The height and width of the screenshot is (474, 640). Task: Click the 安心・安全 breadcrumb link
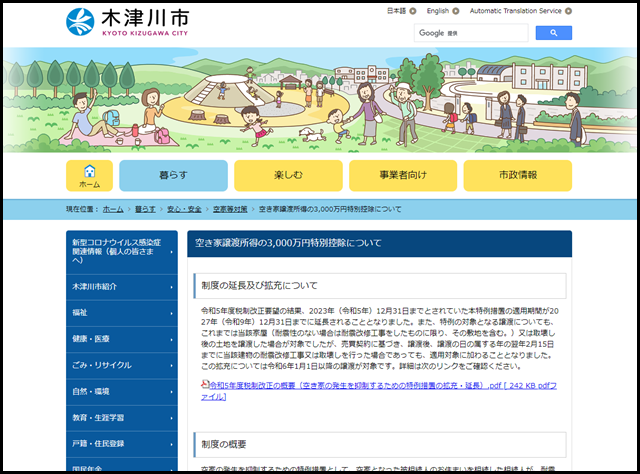tap(184, 209)
